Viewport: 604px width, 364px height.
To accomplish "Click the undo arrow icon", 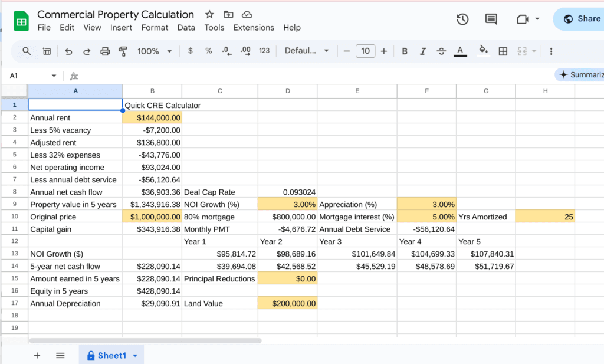I will point(68,51).
